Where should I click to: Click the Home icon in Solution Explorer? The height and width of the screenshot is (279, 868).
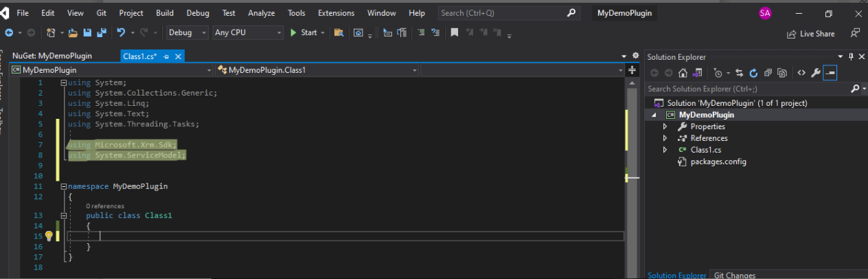click(x=683, y=73)
